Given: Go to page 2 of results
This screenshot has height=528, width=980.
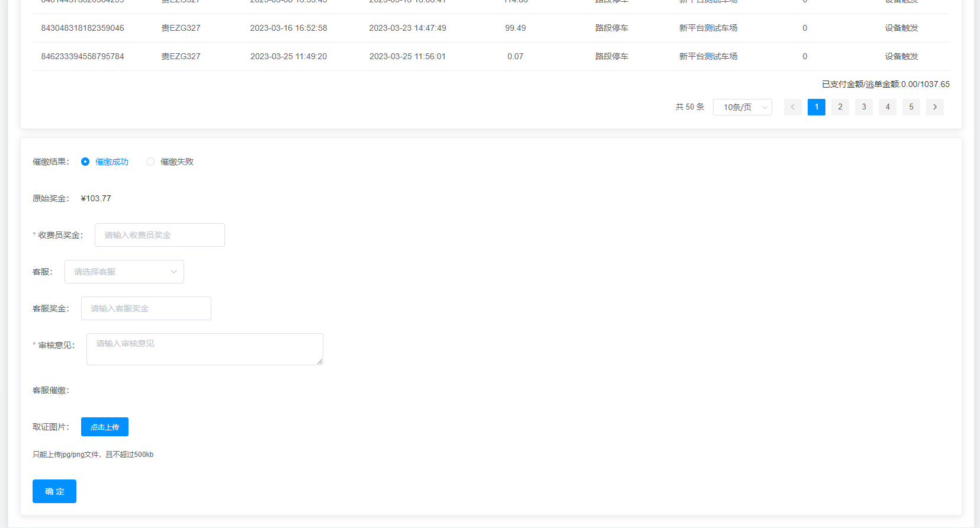Looking at the screenshot, I should pyautogui.click(x=840, y=107).
